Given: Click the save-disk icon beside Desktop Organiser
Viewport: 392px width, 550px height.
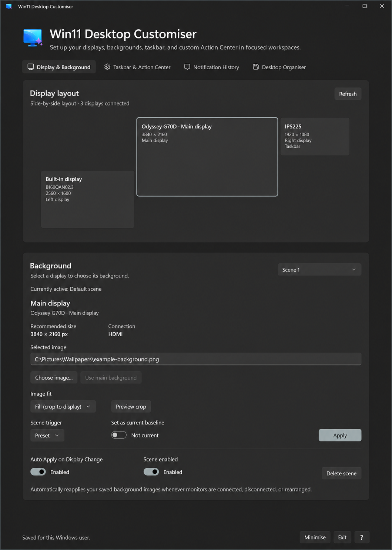Looking at the screenshot, I should [x=256, y=67].
